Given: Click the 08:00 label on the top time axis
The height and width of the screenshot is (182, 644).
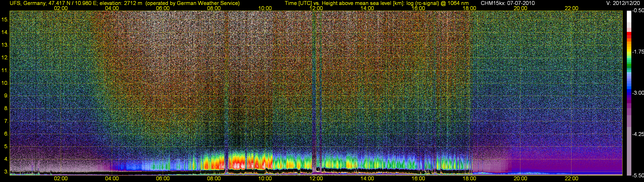Looking at the screenshot, I should pyautogui.click(x=214, y=8).
